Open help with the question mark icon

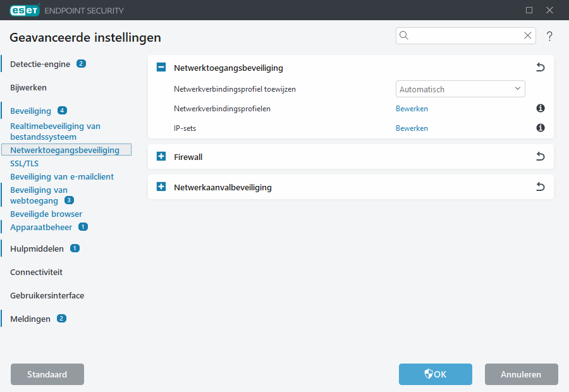pyautogui.click(x=549, y=36)
